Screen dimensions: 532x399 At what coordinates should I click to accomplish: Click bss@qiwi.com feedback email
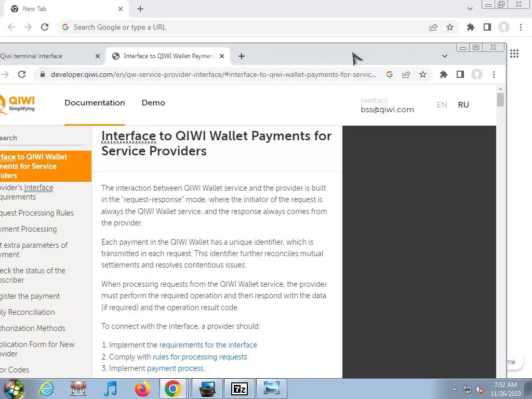[x=387, y=110]
